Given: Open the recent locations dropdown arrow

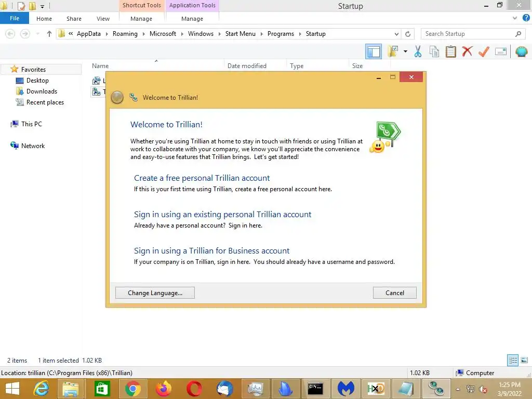Looking at the screenshot, I should (x=37, y=34).
